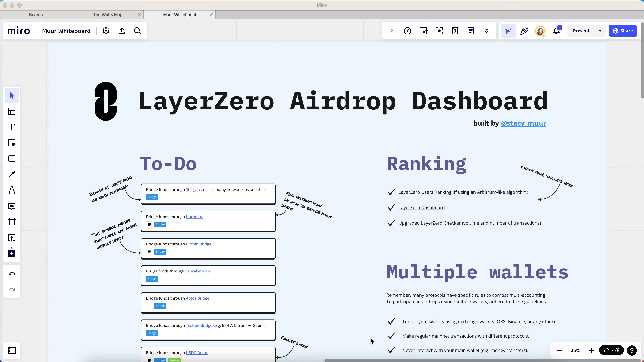Choose the Shape tool
The width and height of the screenshot is (644, 362).
(12, 159)
